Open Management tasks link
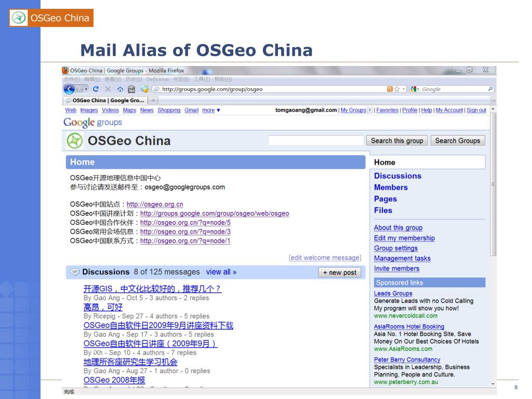The width and height of the screenshot is (532, 399). [403, 258]
